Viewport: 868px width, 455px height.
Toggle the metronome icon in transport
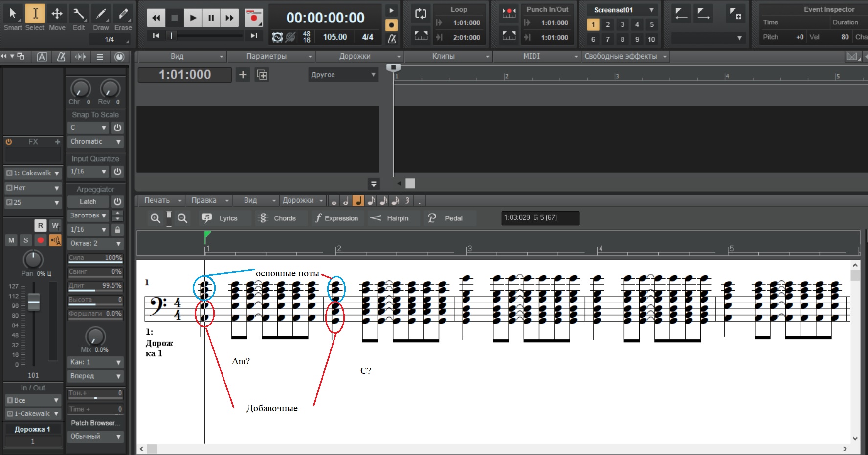click(x=392, y=39)
